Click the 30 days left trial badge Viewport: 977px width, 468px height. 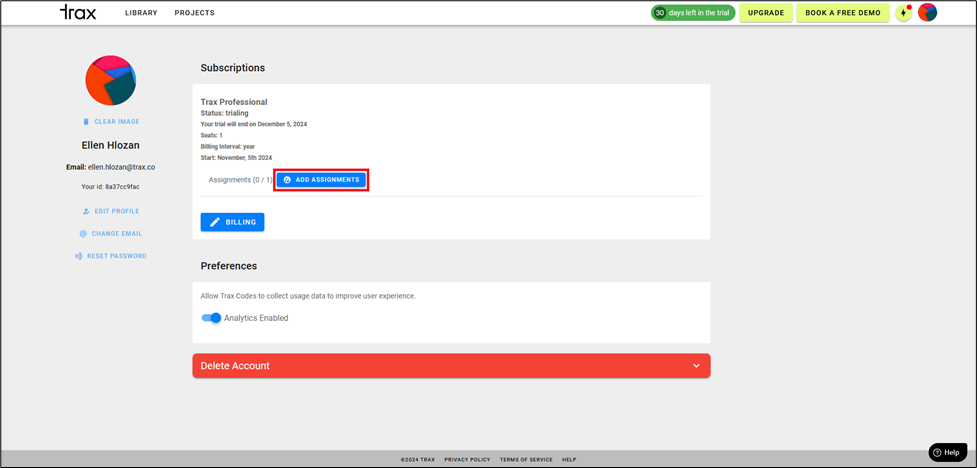pyautogui.click(x=693, y=12)
